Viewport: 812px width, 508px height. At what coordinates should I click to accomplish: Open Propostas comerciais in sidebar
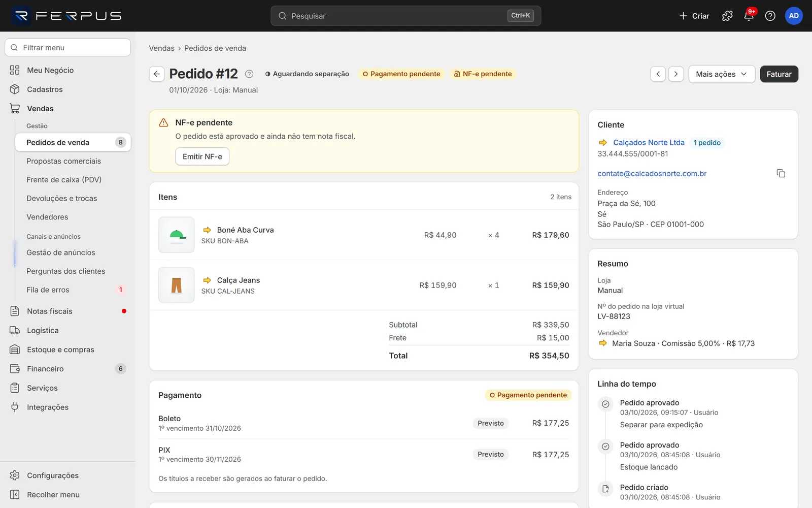point(73,161)
